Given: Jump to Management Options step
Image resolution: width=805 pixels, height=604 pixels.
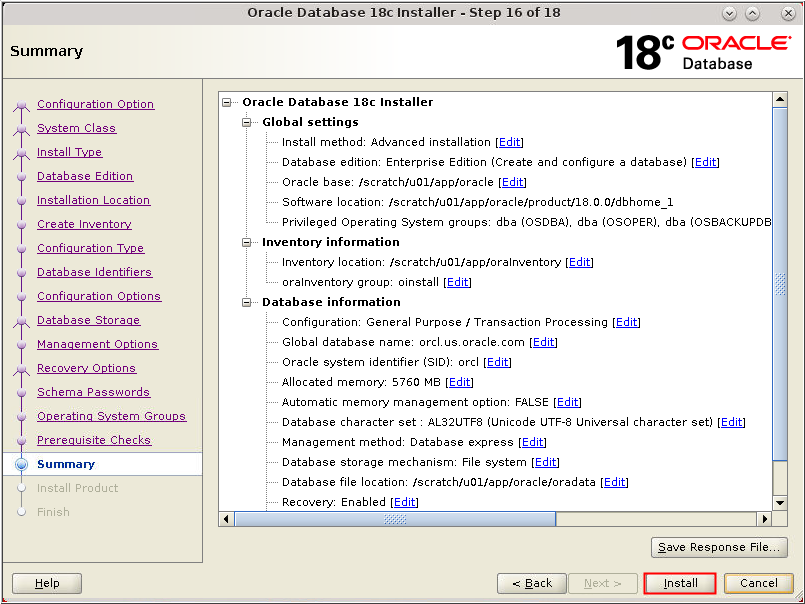Looking at the screenshot, I should pos(98,344).
